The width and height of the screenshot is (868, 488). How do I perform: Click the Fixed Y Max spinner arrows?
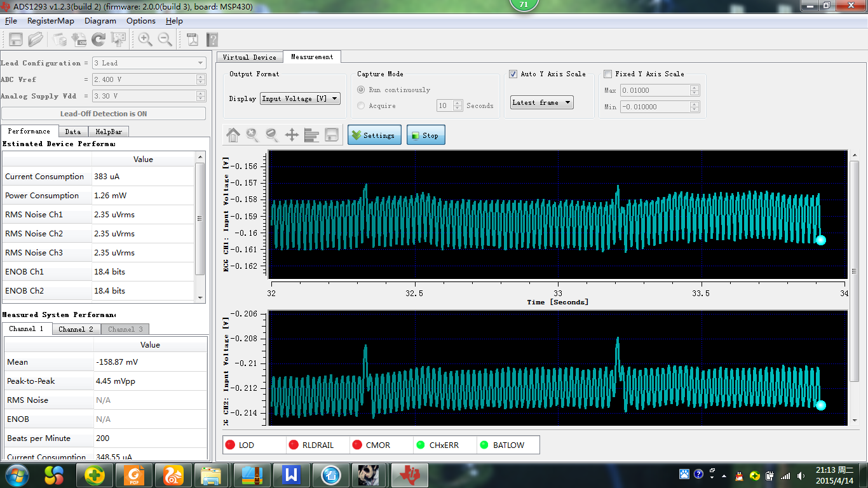[x=695, y=90]
